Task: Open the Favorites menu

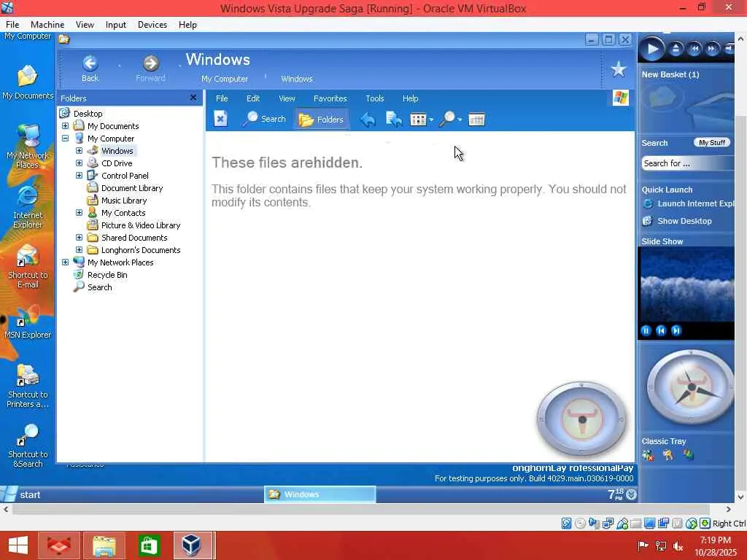Action: pyautogui.click(x=330, y=98)
